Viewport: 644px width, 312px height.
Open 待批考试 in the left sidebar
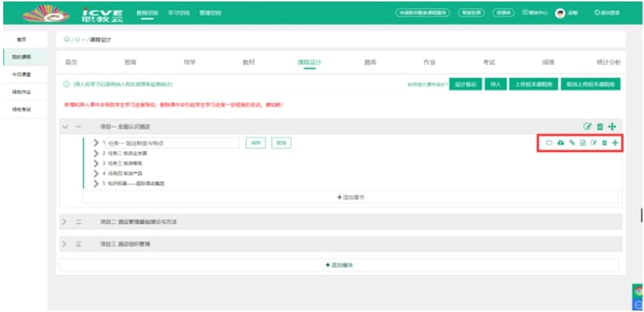(x=21, y=110)
